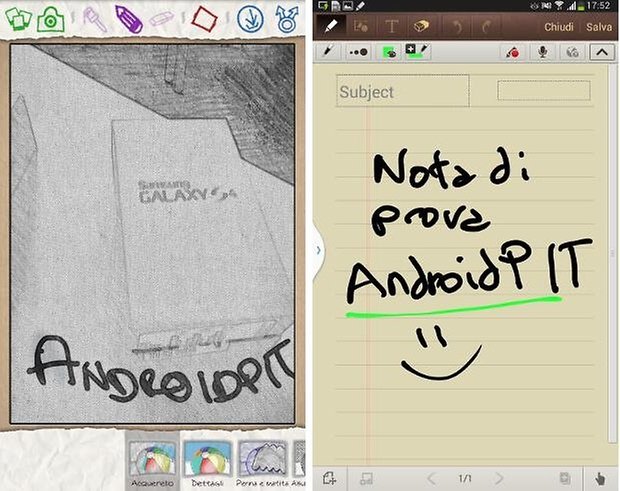The height and width of the screenshot is (491, 620).
Task: Tap Salva to save the note
Action: point(599,27)
